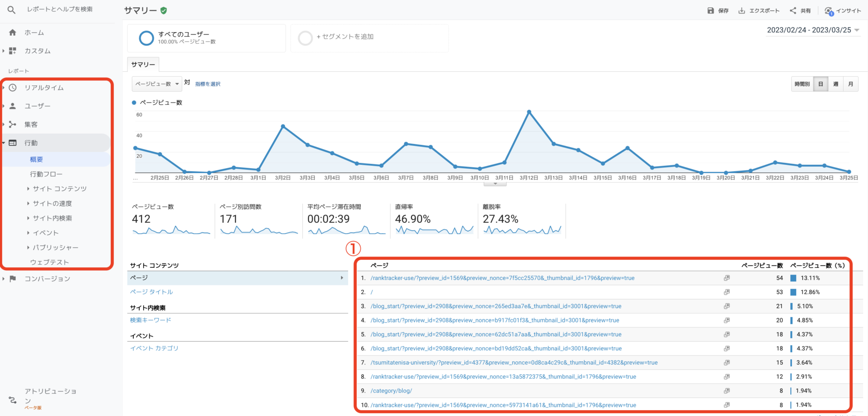Expand the サイト コンテンツ submenu
This screenshot has height=416, width=868.
click(x=28, y=189)
